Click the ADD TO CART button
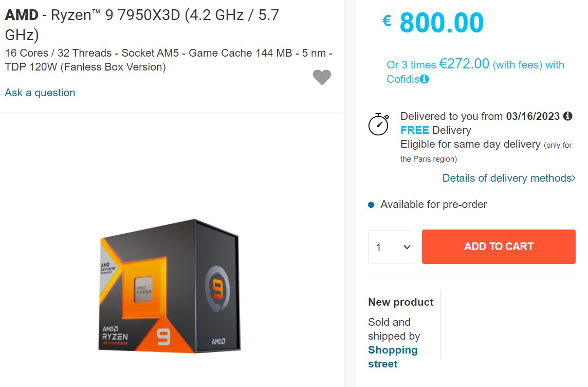 coord(498,247)
